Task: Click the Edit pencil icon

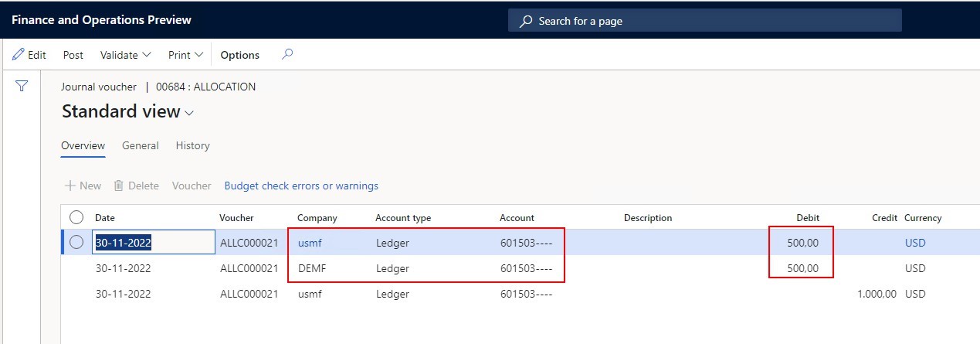Action: click(19, 55)
